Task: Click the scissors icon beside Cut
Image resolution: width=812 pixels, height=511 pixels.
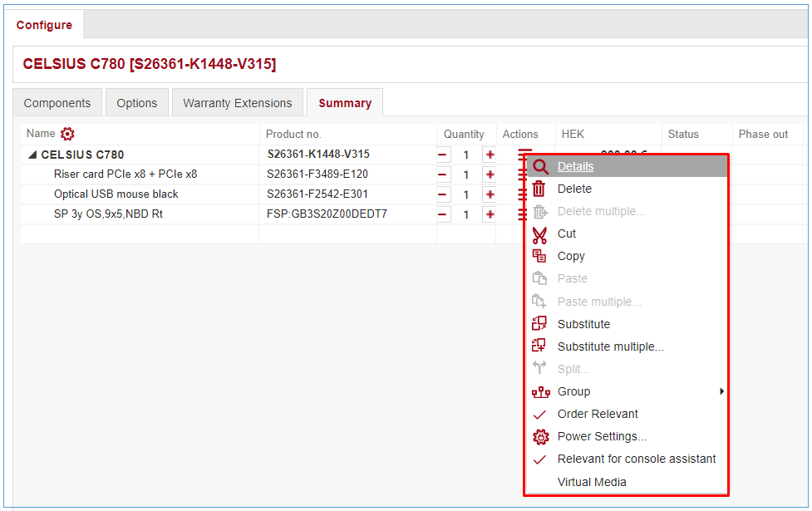Action: point(539,236)
